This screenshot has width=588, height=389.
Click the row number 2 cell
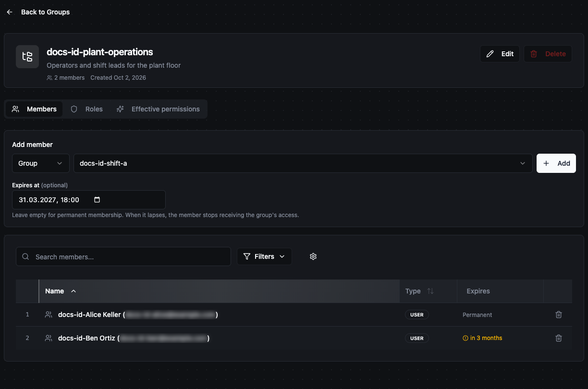[27, 338]
